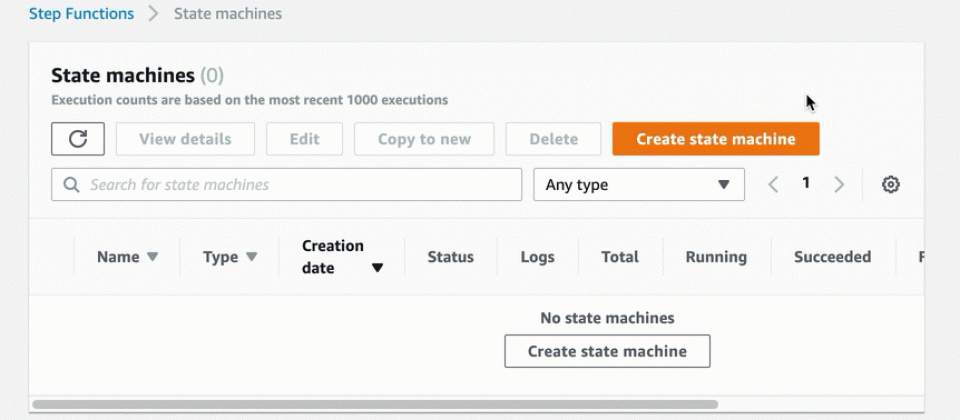The width and height of the screenshot is (960, 420).
Task: Click the State machines breadcrumb
Action: pyautogui.click(x=227, y=14)
